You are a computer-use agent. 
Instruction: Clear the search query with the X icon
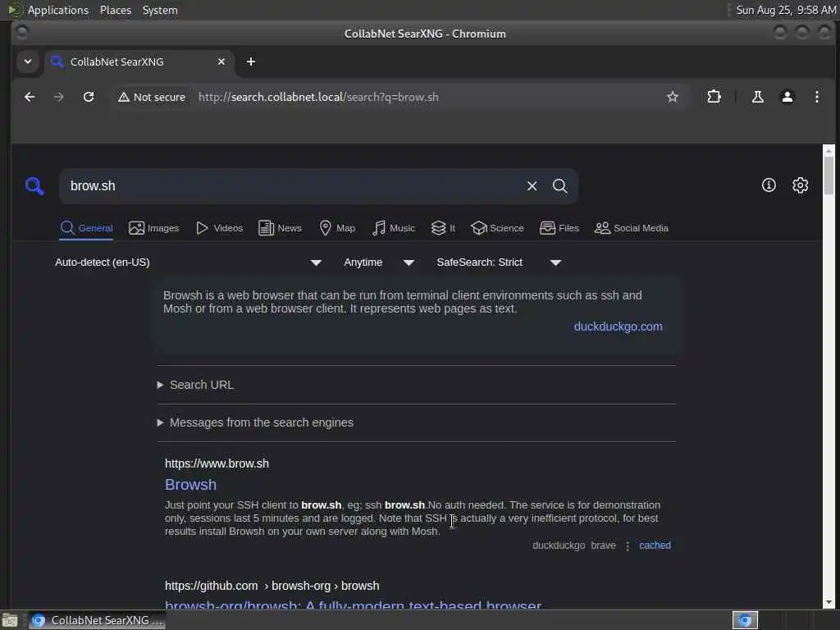[x=532, y=186]
